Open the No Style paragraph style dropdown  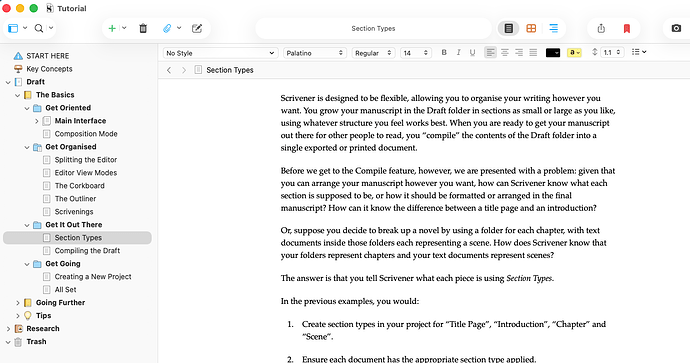pyautogui.click(x=220, y=53)
